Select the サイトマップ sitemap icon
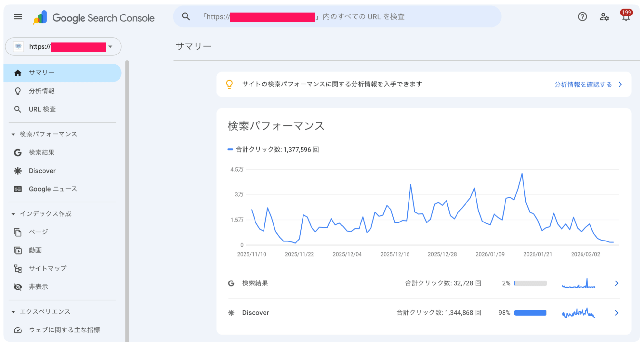Viewport: 644px width, 345px height. point(18,268)
